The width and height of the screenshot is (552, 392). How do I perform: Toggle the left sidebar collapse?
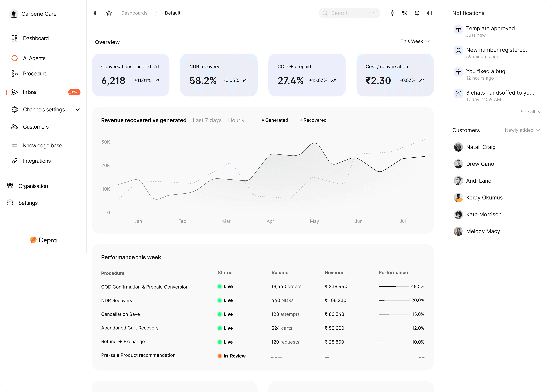[96, 13]
